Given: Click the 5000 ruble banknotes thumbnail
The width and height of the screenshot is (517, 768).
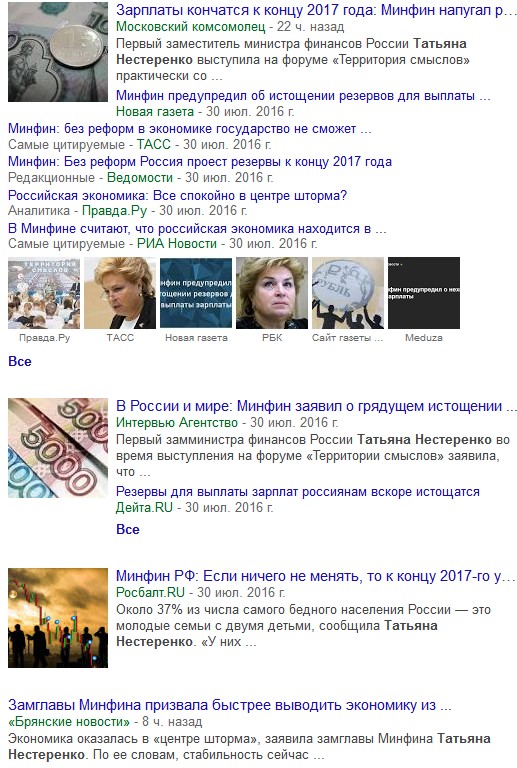Looking at the screenshot, I should (58, 448).
